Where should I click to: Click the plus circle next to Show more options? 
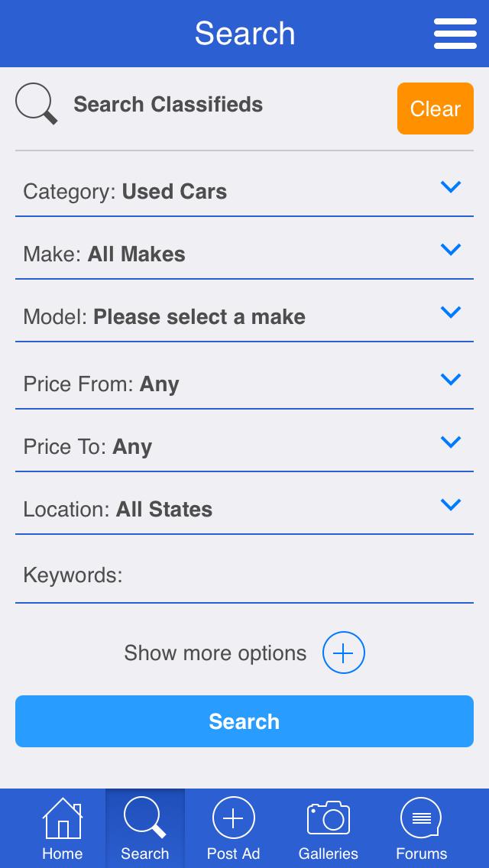[344, 653]
